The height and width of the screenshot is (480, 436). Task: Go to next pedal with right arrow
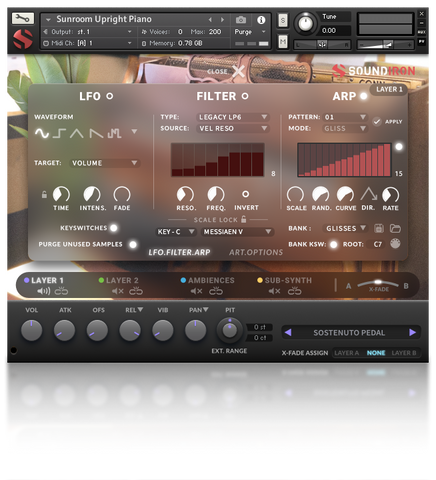[x=412, y=332]
